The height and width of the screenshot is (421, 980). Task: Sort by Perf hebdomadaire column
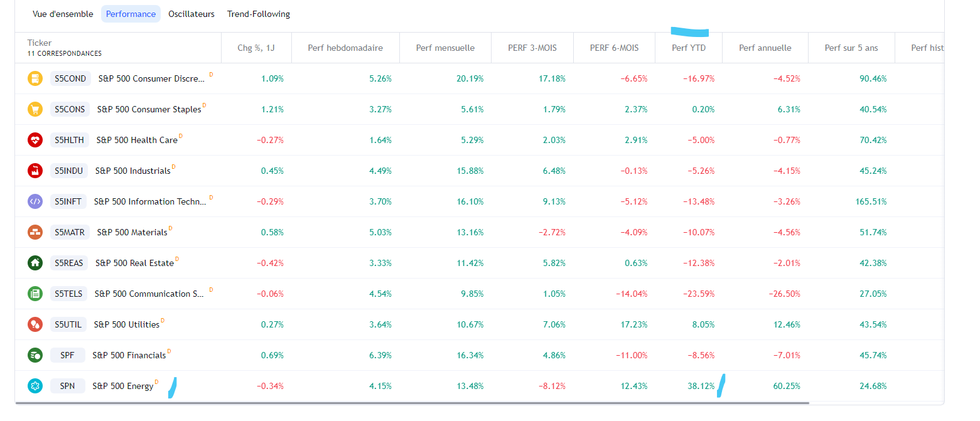click(x=345, y=48)
